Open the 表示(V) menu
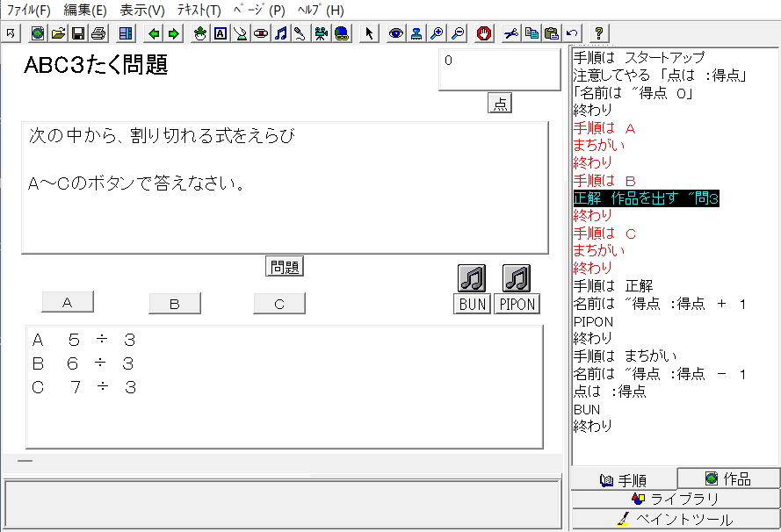Image resolution: width=781 pixels, height=532 pixels. tap(142, 10)
